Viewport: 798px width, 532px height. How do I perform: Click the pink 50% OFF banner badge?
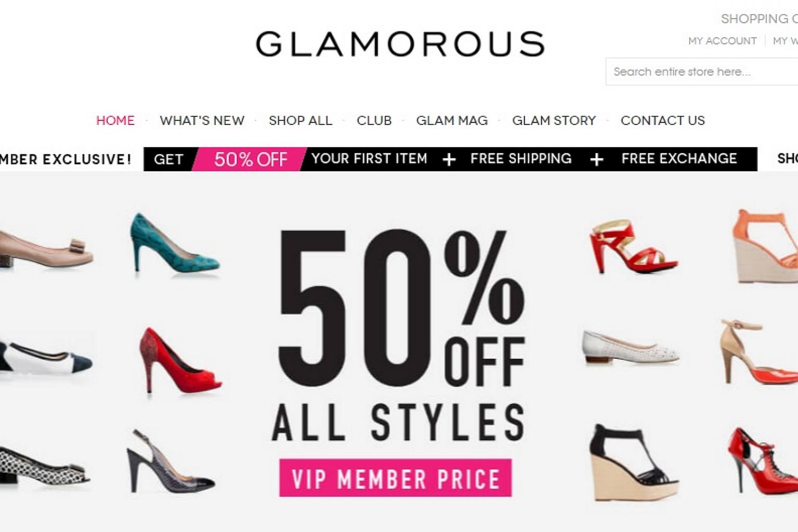(250, 159)
